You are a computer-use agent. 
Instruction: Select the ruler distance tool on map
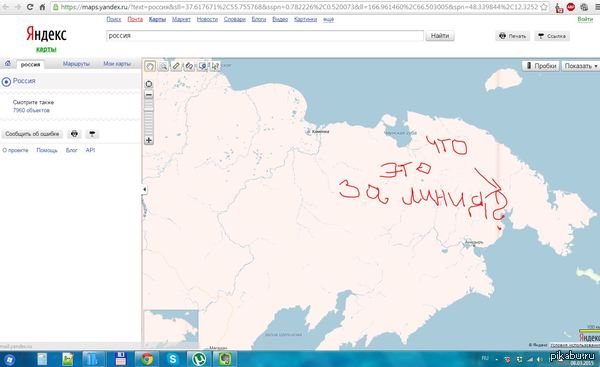176,66
